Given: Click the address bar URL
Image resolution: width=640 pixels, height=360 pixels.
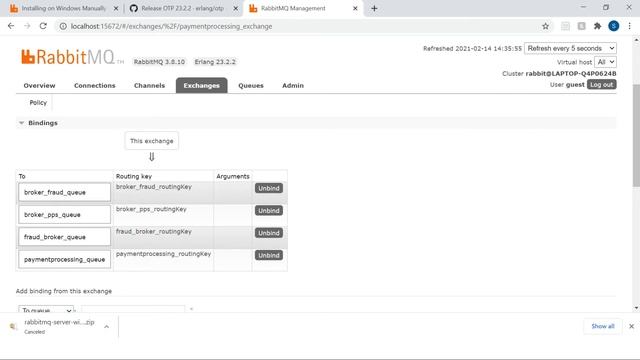Looking at the screenshot, I should [171, 26].
